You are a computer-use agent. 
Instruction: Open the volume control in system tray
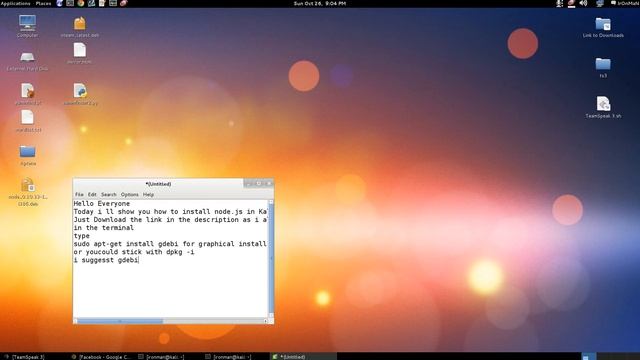click(x=584, y=3)
